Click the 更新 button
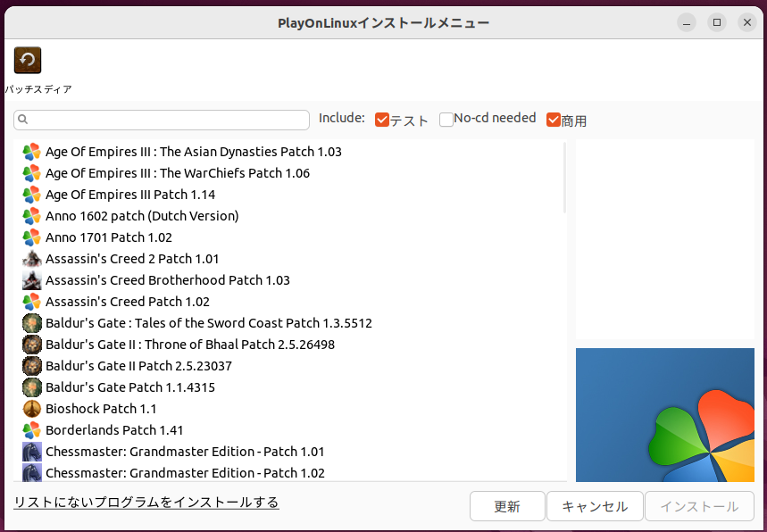The width and height of the screenshot is (767, 532). pyautogui.click(x=507, y=506)
